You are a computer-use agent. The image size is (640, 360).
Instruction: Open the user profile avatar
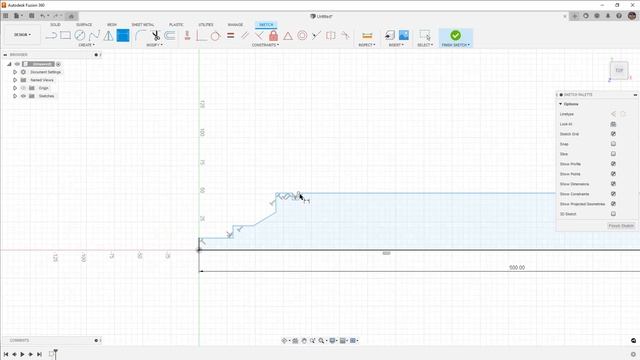tap(632, 16)
